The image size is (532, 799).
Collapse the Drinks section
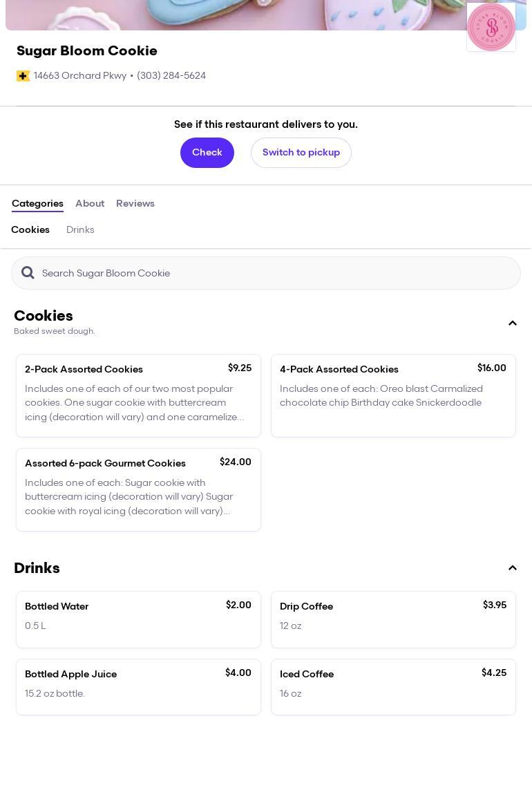click(513, 568)
